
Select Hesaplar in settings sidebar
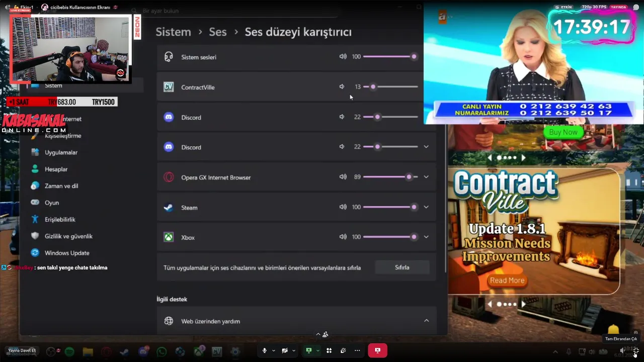pos(56,169)
